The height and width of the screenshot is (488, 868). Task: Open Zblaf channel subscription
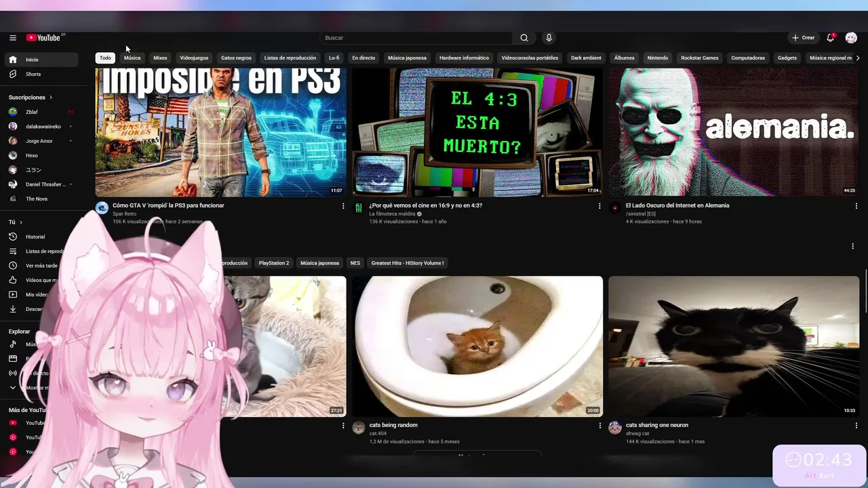(41, 112)
